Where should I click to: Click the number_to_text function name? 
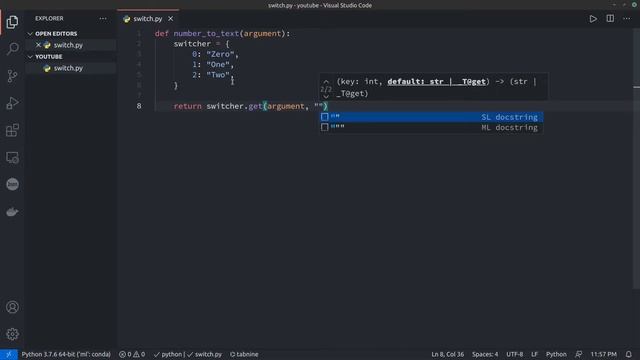(206, 33)
